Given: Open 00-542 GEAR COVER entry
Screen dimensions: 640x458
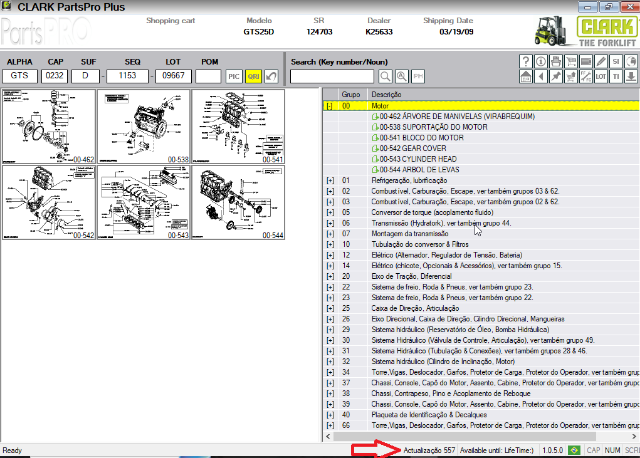Looking at the screenshot, I should tap(409, 148).
